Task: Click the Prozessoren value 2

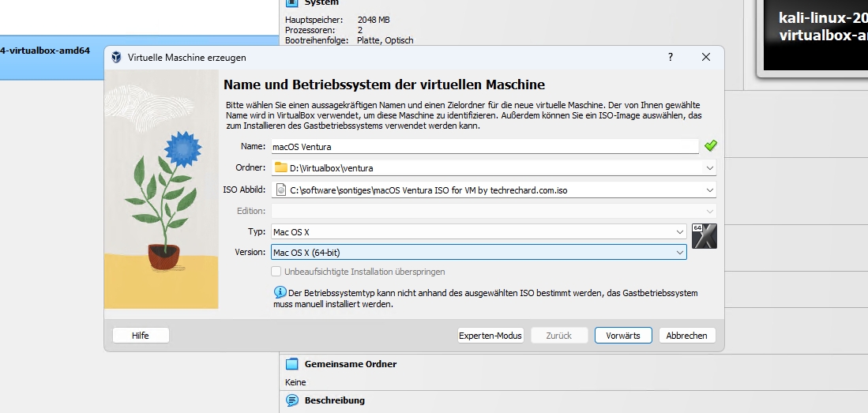Action: 360,30
